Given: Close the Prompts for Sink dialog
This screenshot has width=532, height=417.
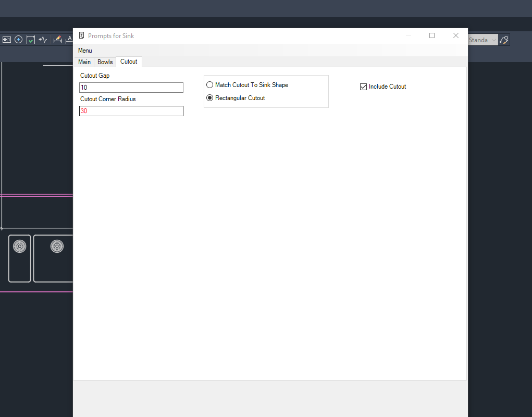Looking at the screenshot, I should tap(455, 35).
